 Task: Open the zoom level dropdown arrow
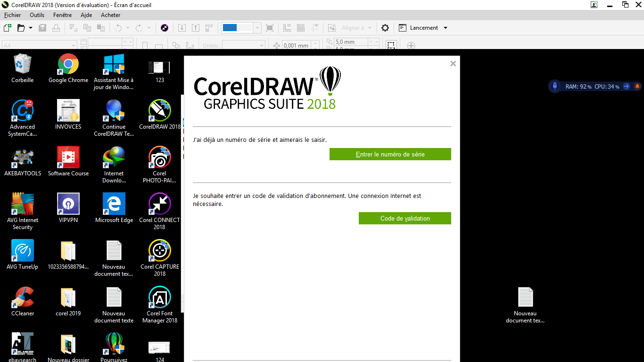coord(257,28)
